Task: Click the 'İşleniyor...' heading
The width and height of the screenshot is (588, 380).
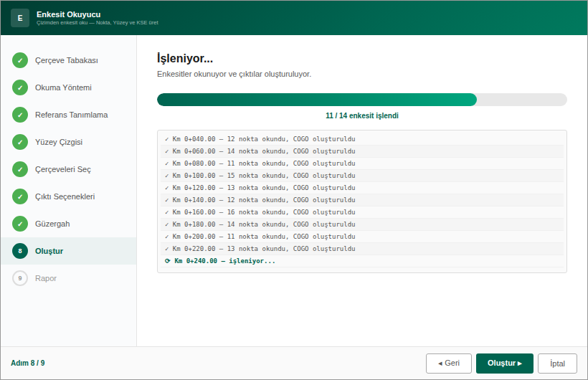Action: [x=185, y=59]
